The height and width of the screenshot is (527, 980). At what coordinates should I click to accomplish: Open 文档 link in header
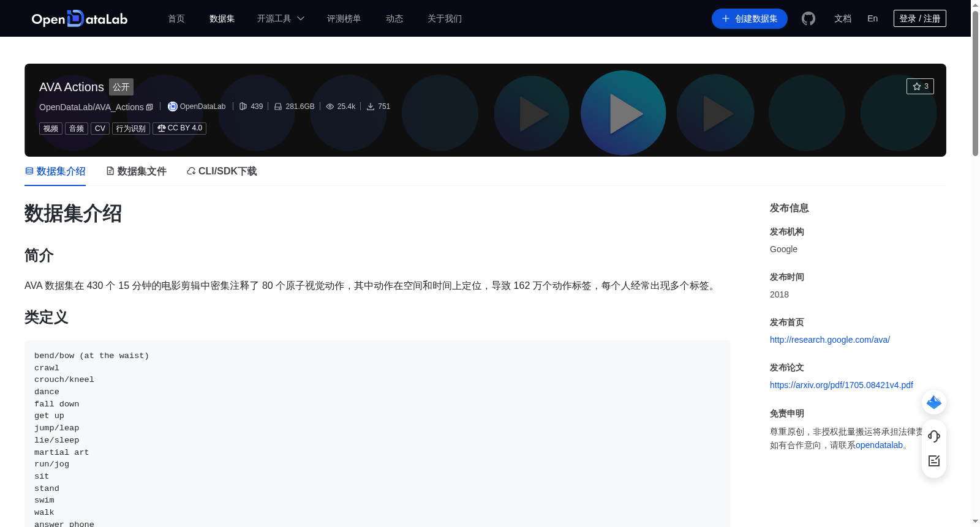pyautogui.click(x=843, y=18)
